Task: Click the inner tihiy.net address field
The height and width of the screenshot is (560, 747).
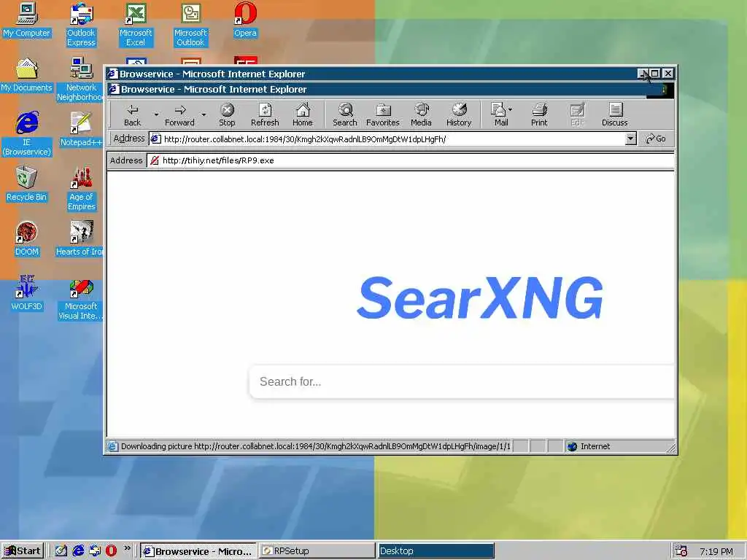Action: (411, 160)
